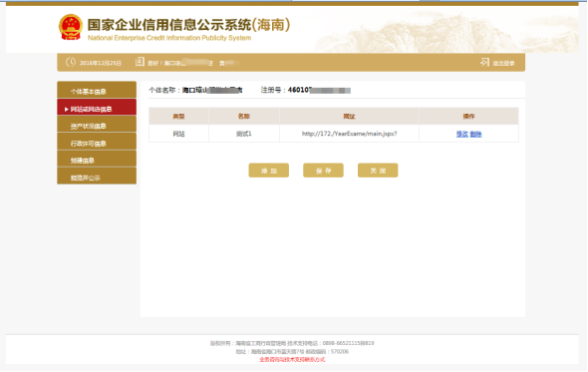Screen dimensions: 588x372
Task: Click the 名称 column header
Action: (244, 117)
